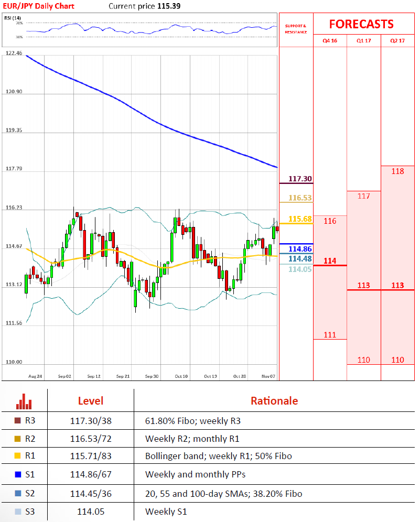The width and height of the screenshot is (420, 522).
Task: Click the Q4 16 median forecast 114
Action: (330, 260)
